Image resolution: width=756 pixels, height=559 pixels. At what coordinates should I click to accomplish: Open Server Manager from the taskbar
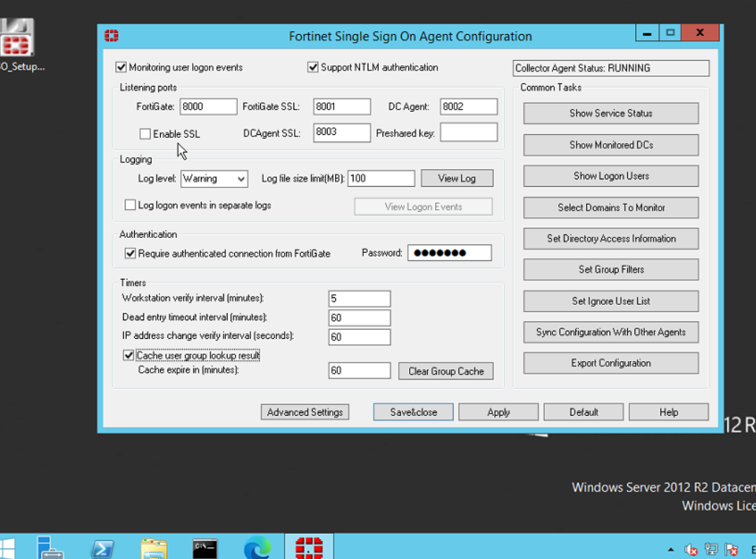click(50, 548)
